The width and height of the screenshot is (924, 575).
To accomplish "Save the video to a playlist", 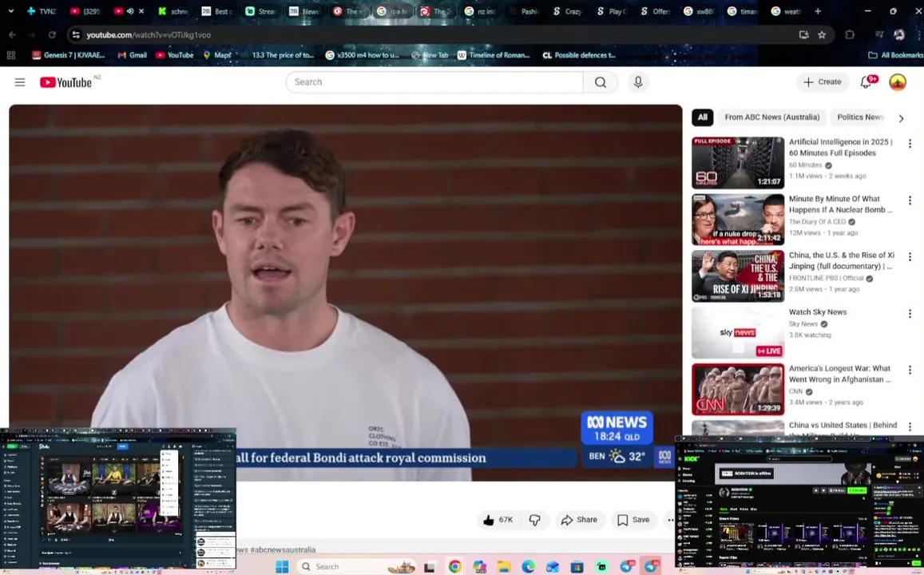I will pyautogui.click(x=633, y=520).
